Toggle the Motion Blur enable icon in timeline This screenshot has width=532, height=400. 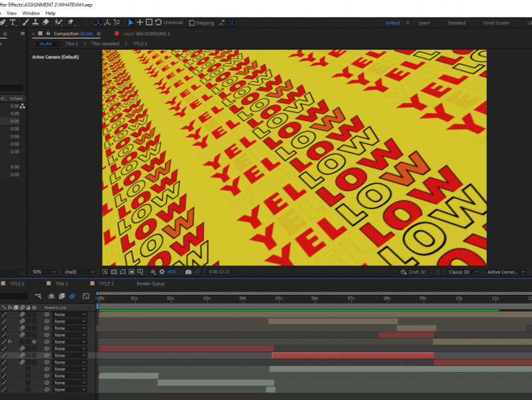pos(72,296)
